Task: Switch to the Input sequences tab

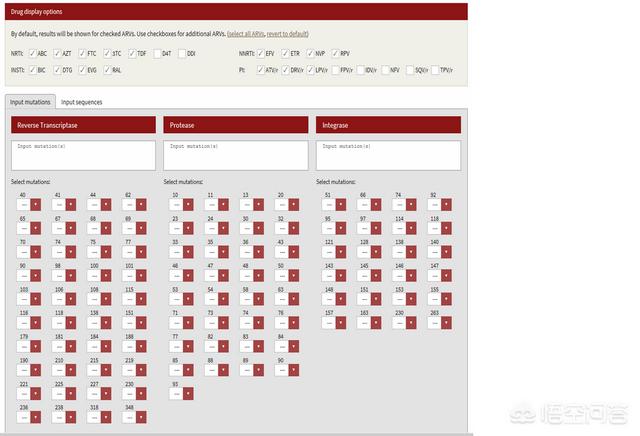Action: (81, 102)
